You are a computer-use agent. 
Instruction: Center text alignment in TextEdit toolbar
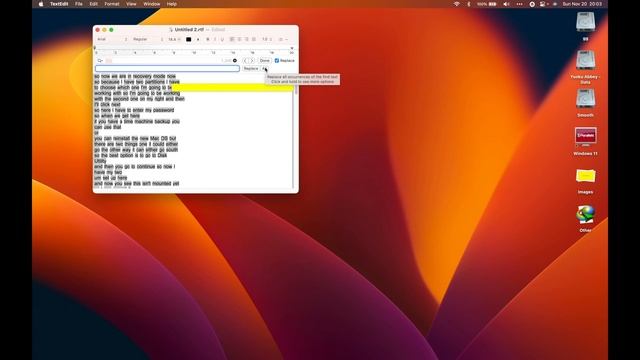coord(239,39)
